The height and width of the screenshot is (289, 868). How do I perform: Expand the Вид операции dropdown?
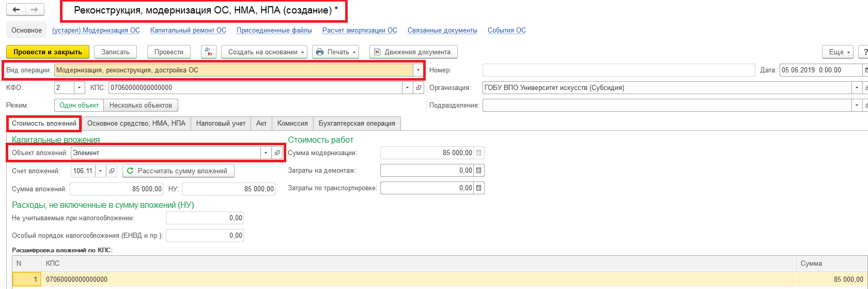(x=417, y=70)
